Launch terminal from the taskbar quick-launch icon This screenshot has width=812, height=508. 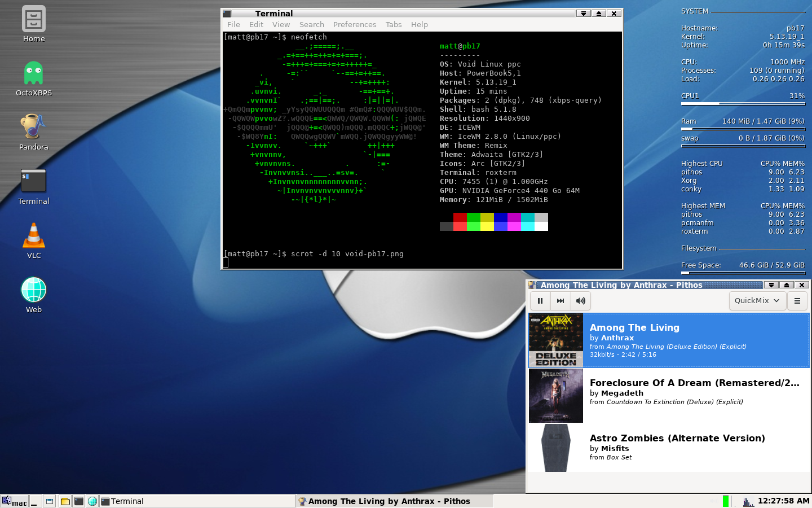pyautogui.click(x=79, y=501)
